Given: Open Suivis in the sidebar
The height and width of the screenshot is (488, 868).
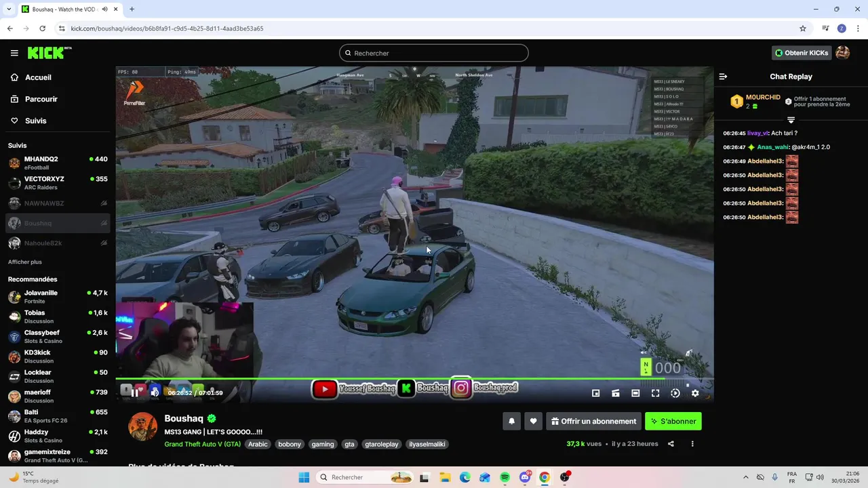Looking at the screenshot, I should point(35,121).
